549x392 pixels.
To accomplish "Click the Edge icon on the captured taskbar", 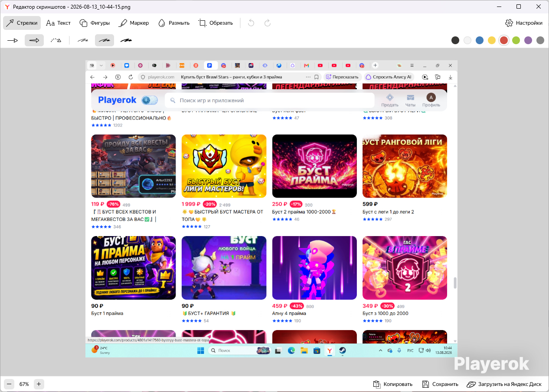I will [291, 350].
